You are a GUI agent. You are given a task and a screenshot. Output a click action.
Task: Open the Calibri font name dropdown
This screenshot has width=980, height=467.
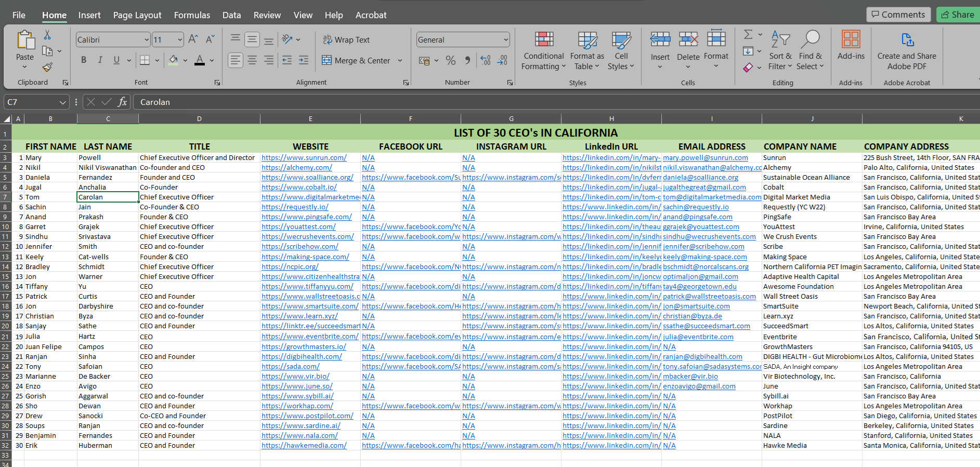[x=147, y=39]
